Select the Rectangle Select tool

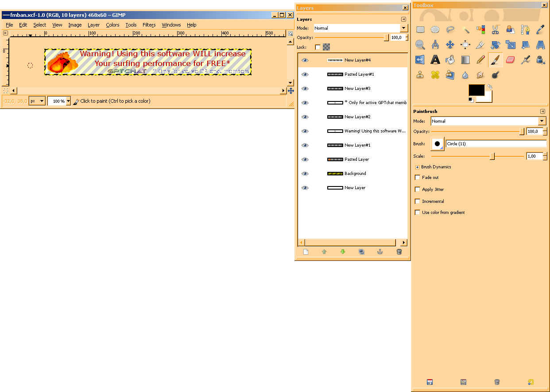[421, 30]
